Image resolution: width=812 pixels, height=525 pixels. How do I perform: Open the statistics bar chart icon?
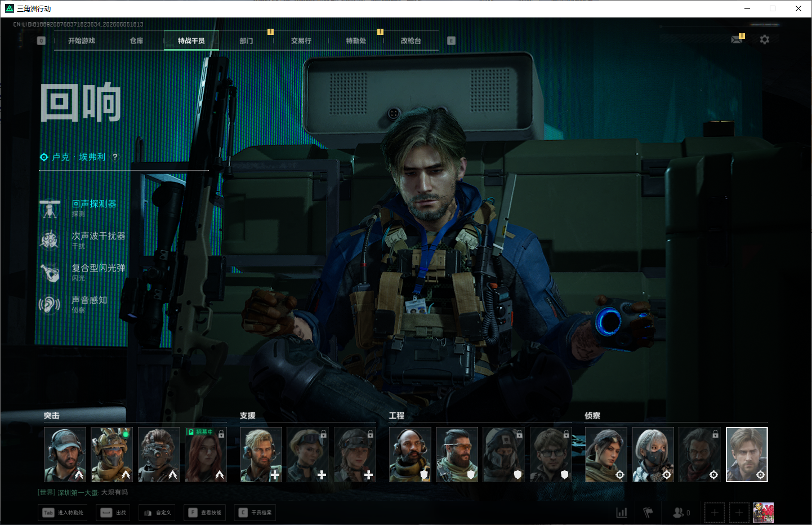622,513
